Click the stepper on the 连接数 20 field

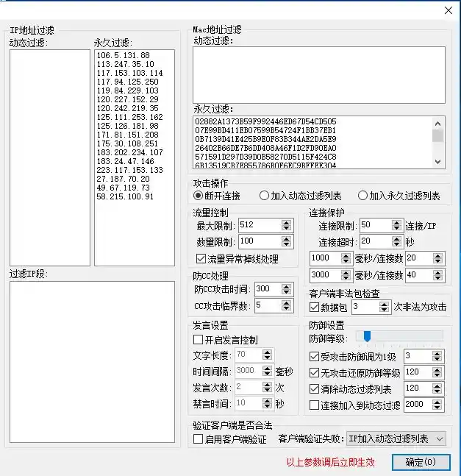(437, 258)
